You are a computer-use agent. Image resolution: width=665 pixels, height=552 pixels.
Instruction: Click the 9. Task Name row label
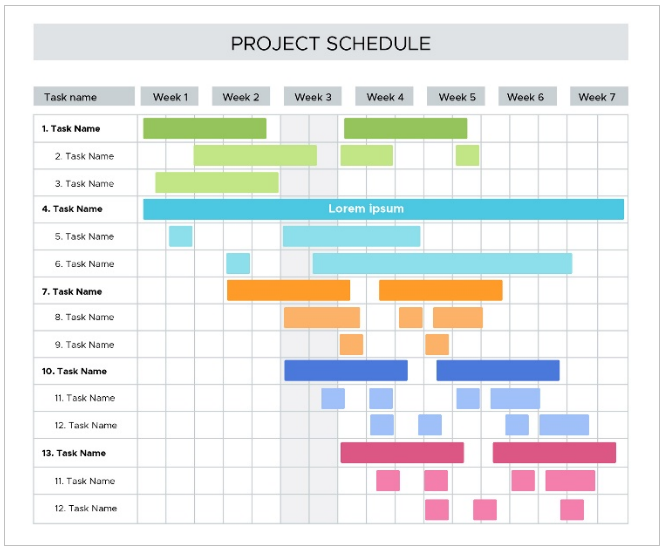84,345
